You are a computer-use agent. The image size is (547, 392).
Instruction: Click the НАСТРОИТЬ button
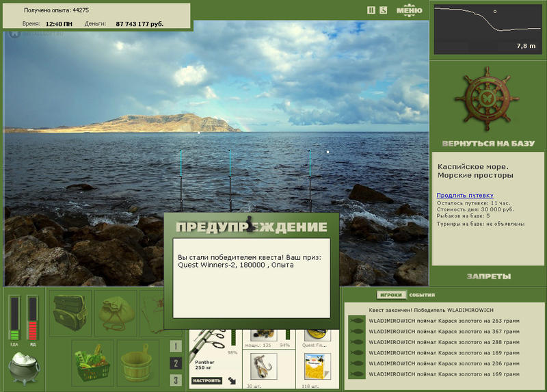point(207,380)
